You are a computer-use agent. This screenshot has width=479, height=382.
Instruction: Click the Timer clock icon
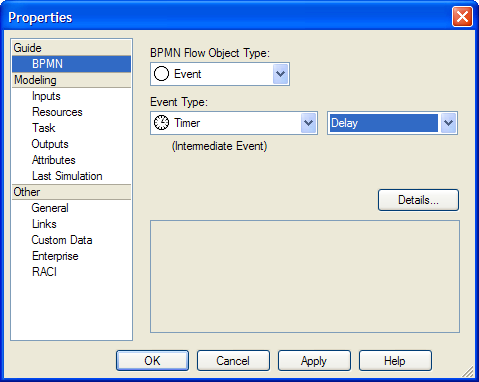[x=161, y=123]
